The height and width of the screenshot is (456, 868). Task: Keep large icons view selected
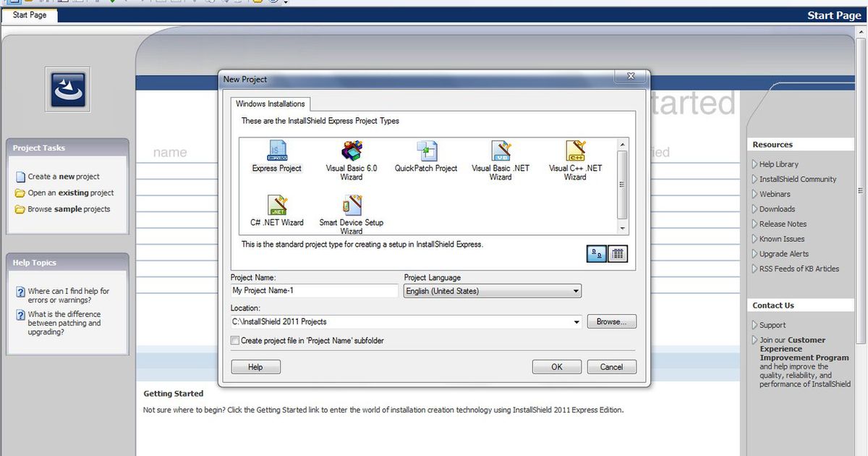point(596,253)
